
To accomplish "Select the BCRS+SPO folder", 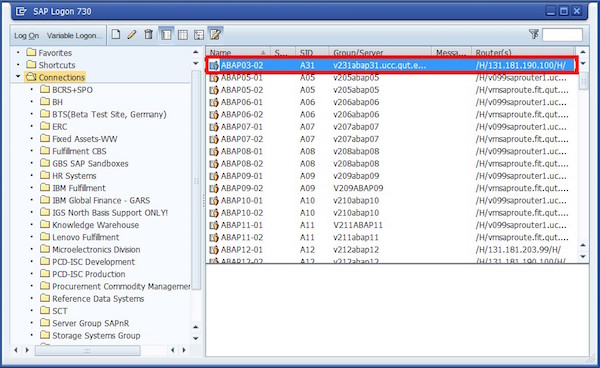I will tap(66, 90).
